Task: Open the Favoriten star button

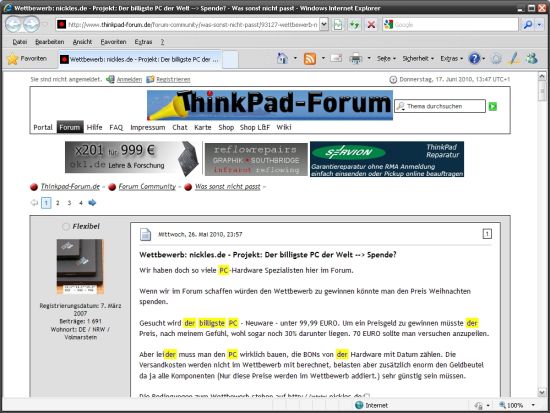Action: click(x=27, y=59)
